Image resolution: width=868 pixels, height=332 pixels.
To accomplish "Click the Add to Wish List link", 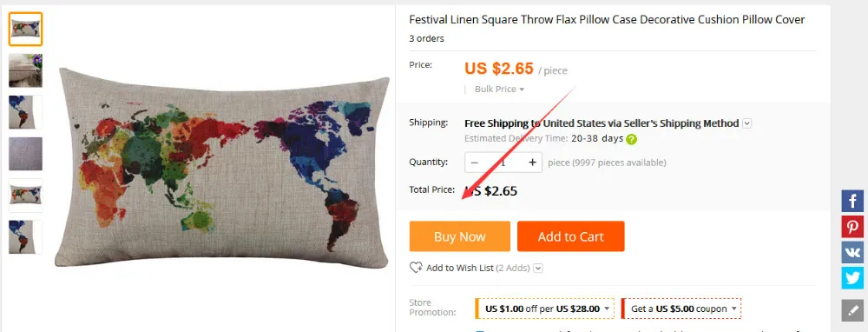I will pos(459,269).
